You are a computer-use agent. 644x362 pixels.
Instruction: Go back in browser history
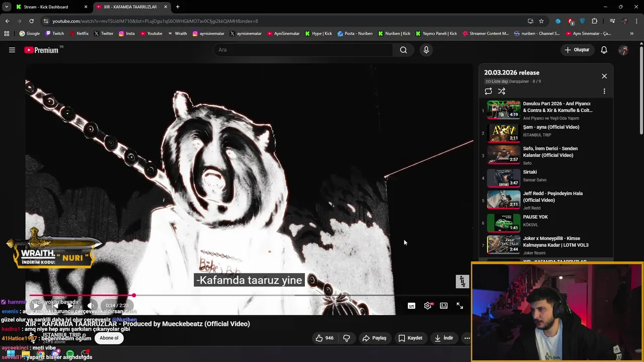tap(7, 21)
